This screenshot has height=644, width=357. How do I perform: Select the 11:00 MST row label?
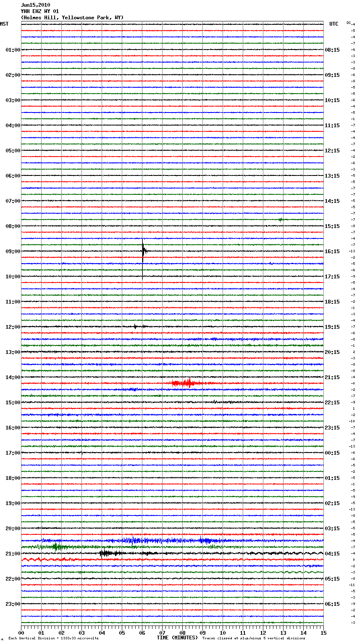coord(13,302)
